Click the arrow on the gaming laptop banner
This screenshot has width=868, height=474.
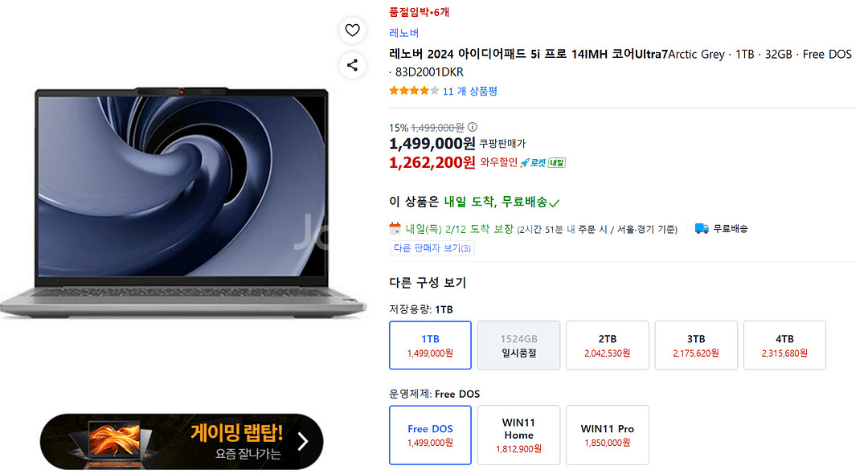click(x=302, y=441)
